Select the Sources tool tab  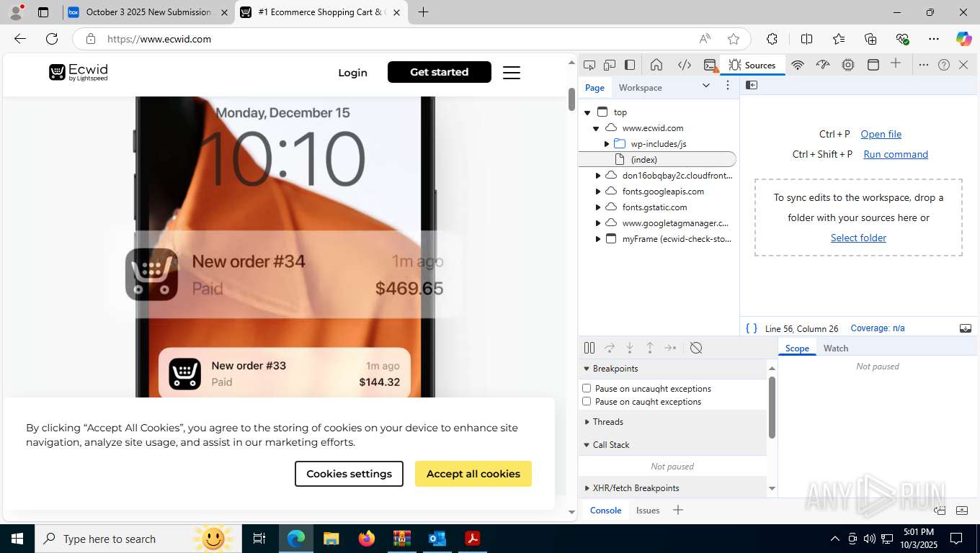click(752, 65)
